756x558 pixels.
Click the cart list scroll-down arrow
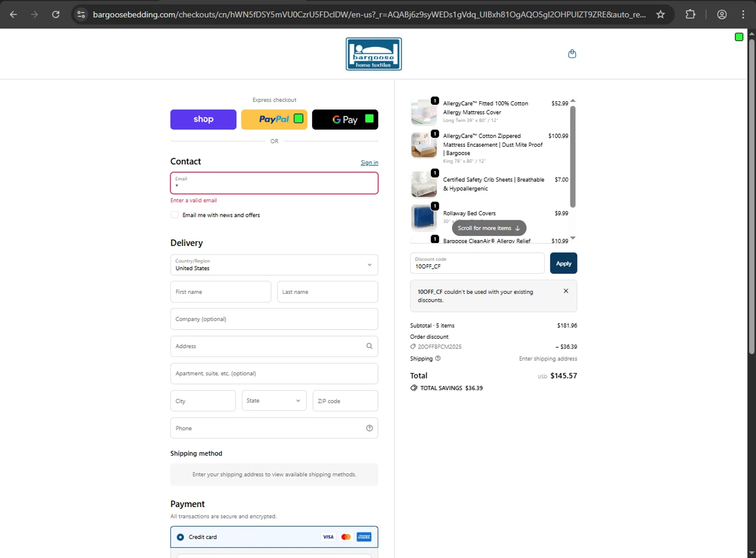point(573,238)
